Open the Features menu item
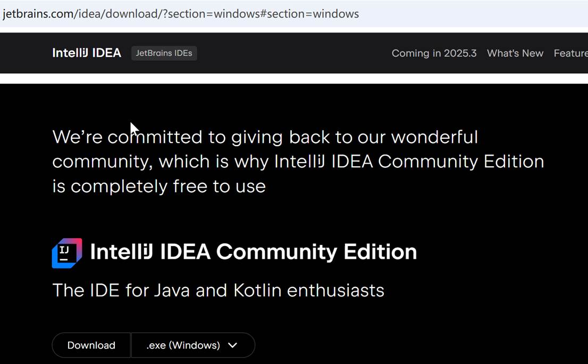The height and width of the screenshot is (364, 588). 571,53
